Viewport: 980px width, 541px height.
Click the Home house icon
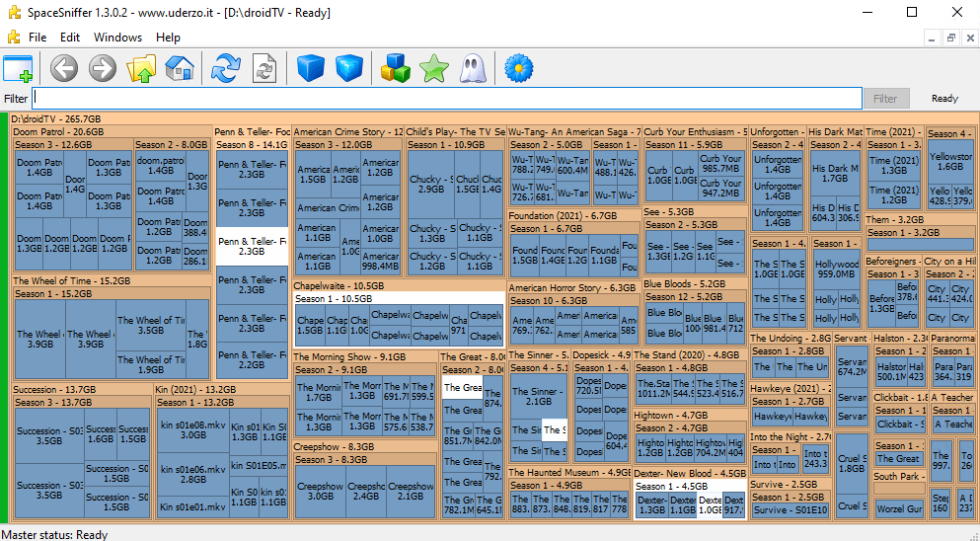pyautogui.click(x=179, y=68)
